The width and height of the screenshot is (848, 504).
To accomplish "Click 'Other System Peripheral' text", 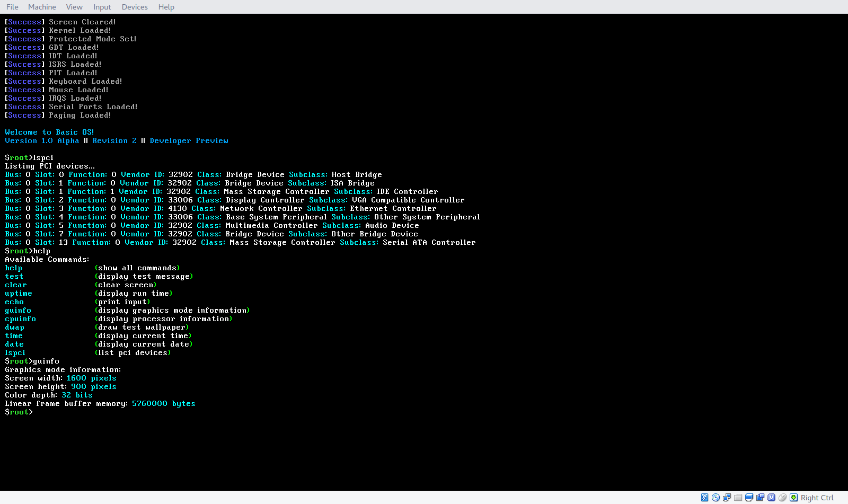I will pyautogui.click(x=427, y=217).
